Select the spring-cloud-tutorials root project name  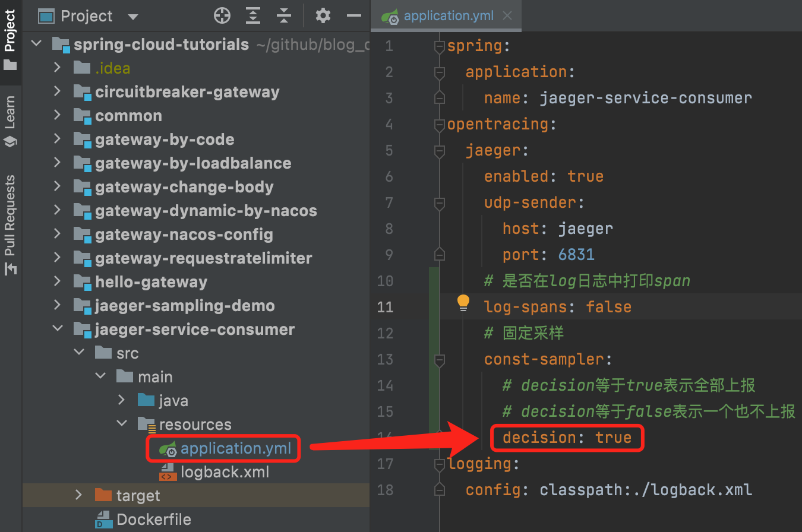tap(161, 45)
